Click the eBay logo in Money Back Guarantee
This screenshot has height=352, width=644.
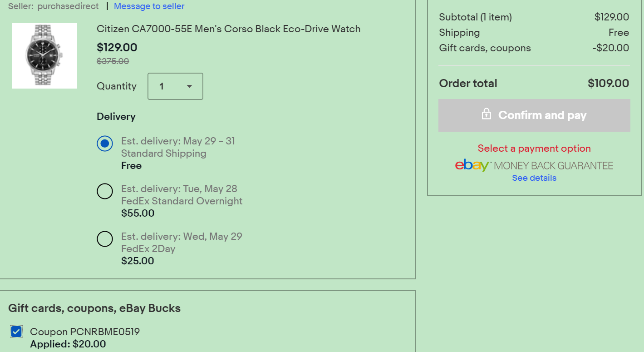tap(473, 165)
